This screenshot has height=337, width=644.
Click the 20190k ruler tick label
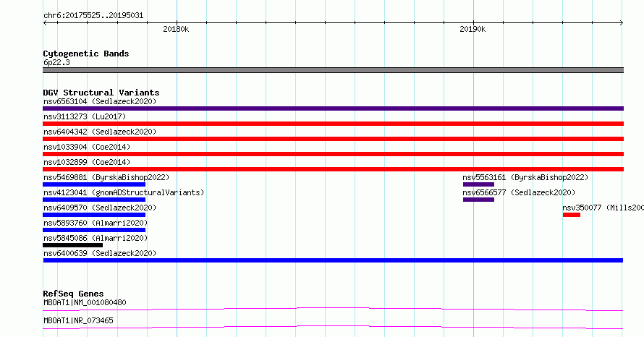(473, 29)
